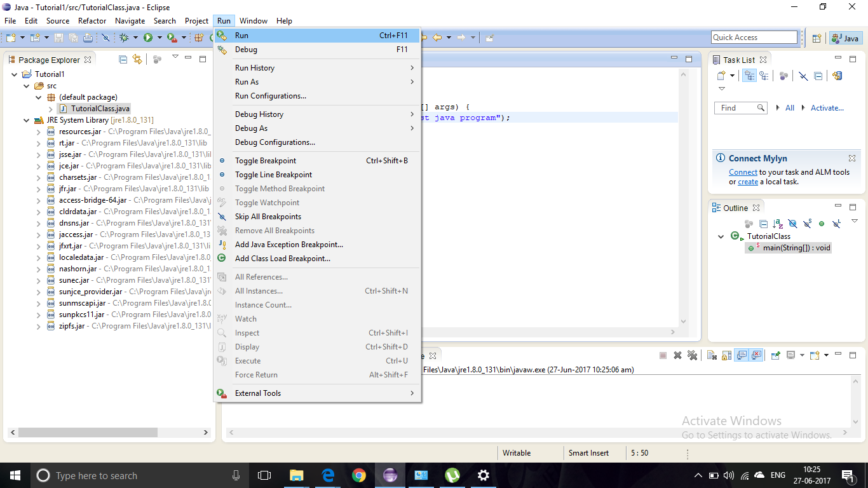Click Remove All Terminated Launches in Console

(x=692, y=355)
